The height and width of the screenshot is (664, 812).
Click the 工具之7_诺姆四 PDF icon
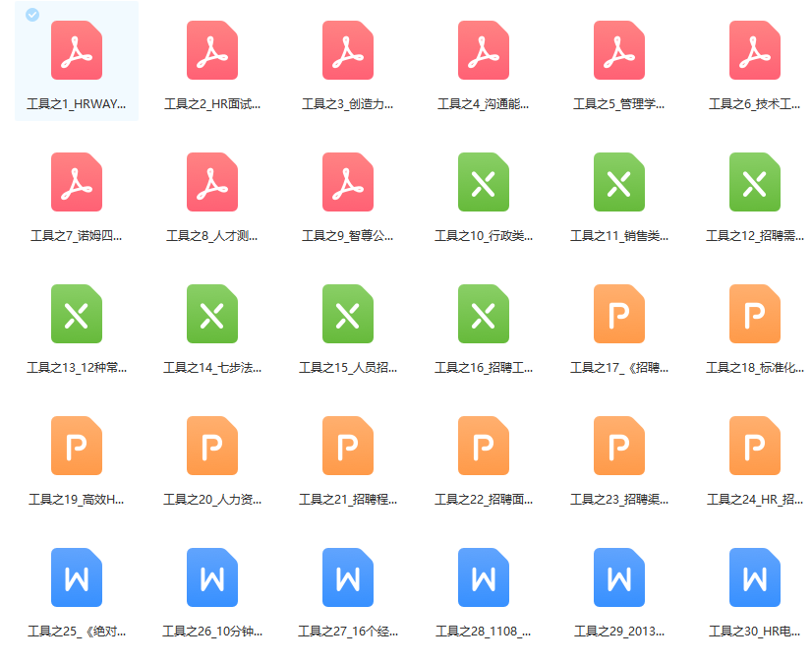point(77,182)
